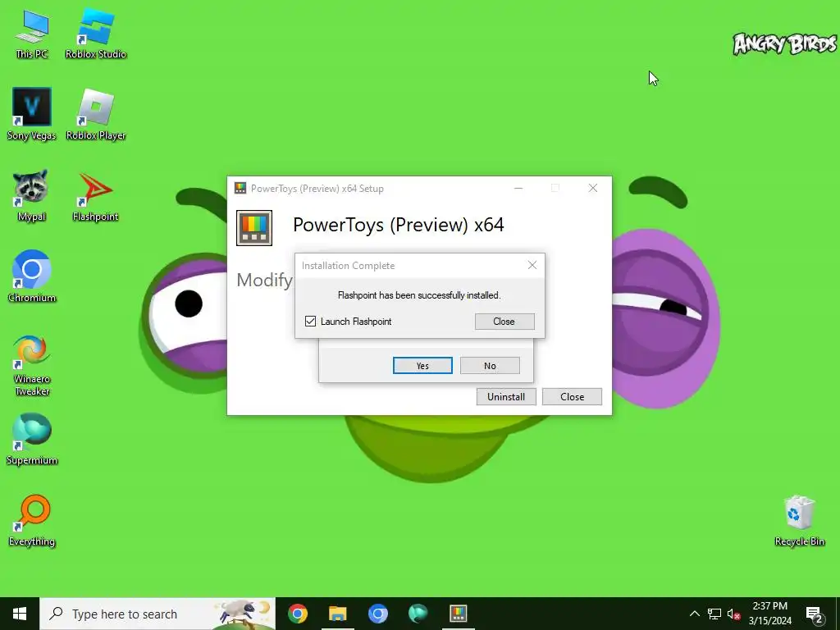Image resolution: width=840 pixels, height=630 pixels.
Task: Click Close in Installation Complete dialog
Action: coord(504,321)
